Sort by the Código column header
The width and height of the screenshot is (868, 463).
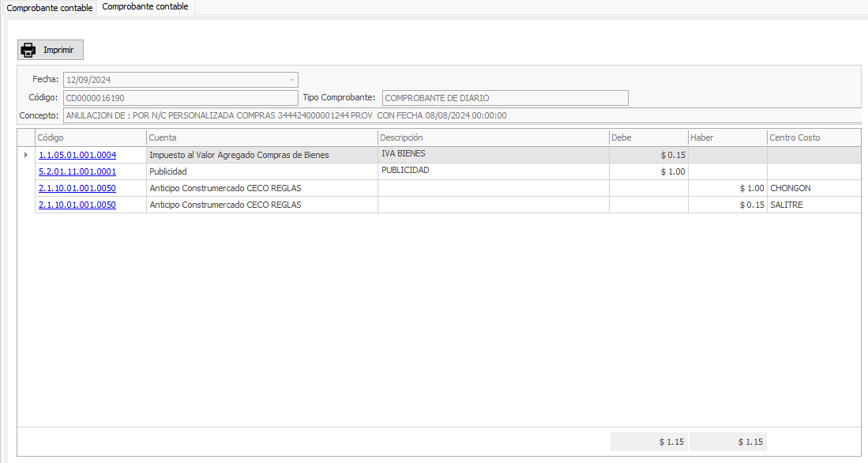[x=90, y=137]
